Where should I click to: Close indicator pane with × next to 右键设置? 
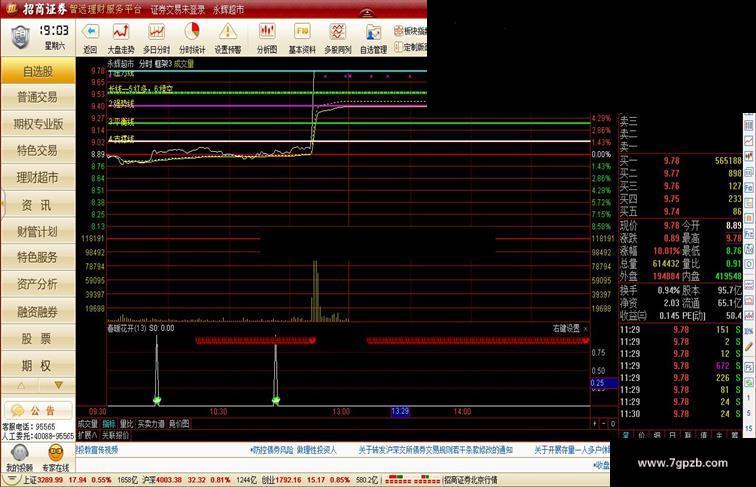[585, 329]
